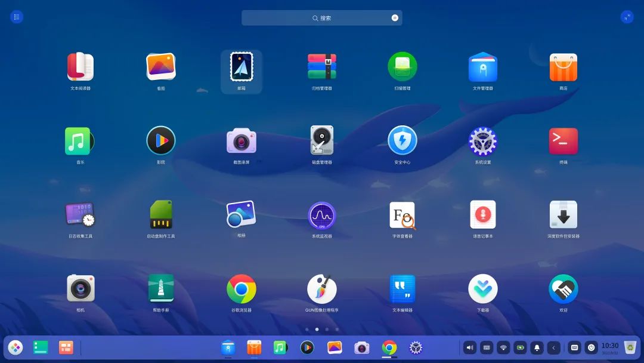Click the 搜索 search field

321,18
